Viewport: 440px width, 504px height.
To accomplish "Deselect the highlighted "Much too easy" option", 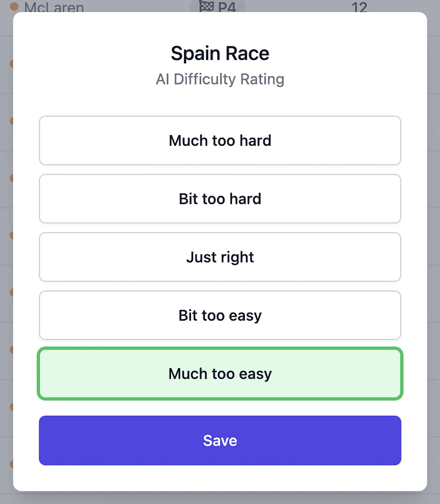I will click(220, 374).
